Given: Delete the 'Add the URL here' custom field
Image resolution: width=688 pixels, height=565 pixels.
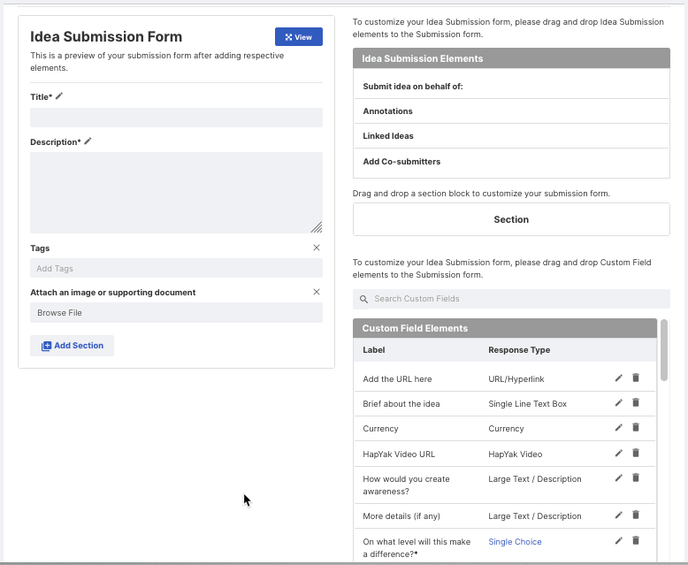Looking at the screenshot, I should (635, 378).
